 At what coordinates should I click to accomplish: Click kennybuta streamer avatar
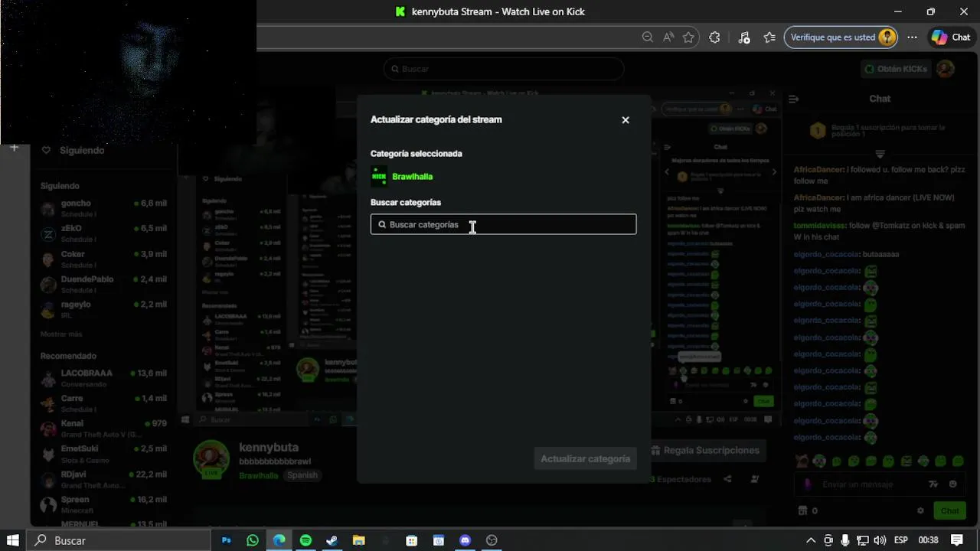point(211,459)
